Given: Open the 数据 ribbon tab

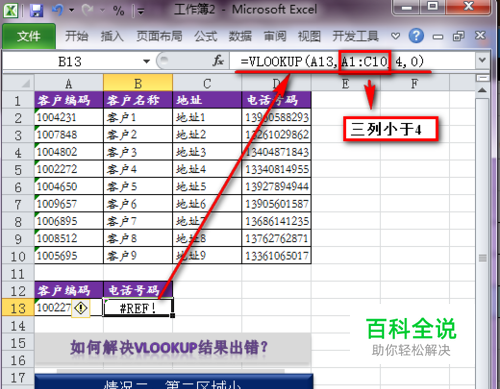Looking at the screenshot, I should 240,36.
